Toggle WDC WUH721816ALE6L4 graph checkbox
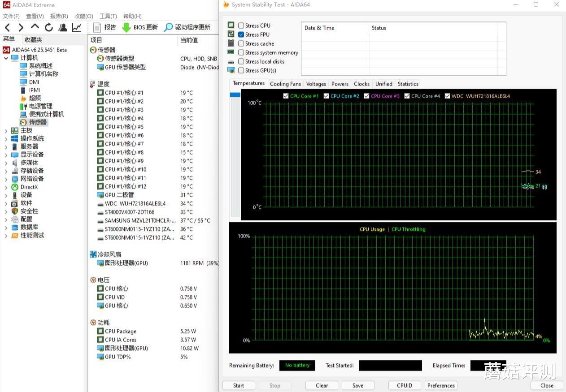Screen dimensions: 566x392 pyautogui.click(x=448, y=96)
